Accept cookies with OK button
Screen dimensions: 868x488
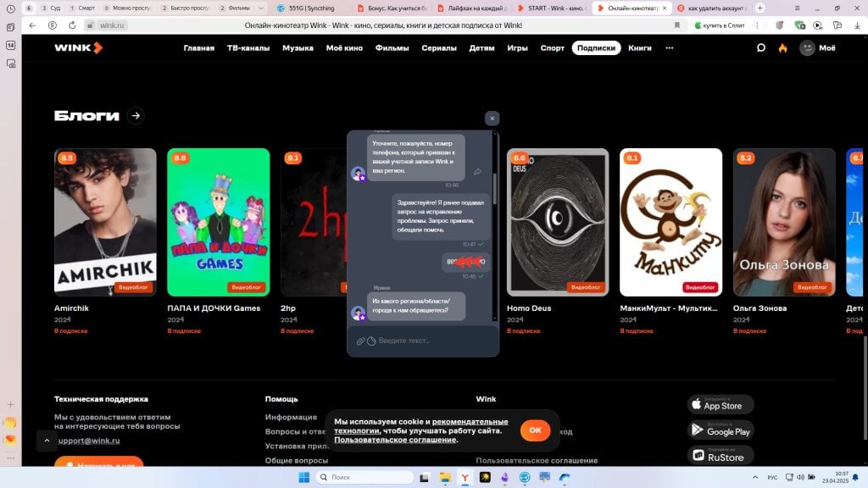(x=535, y=430)
